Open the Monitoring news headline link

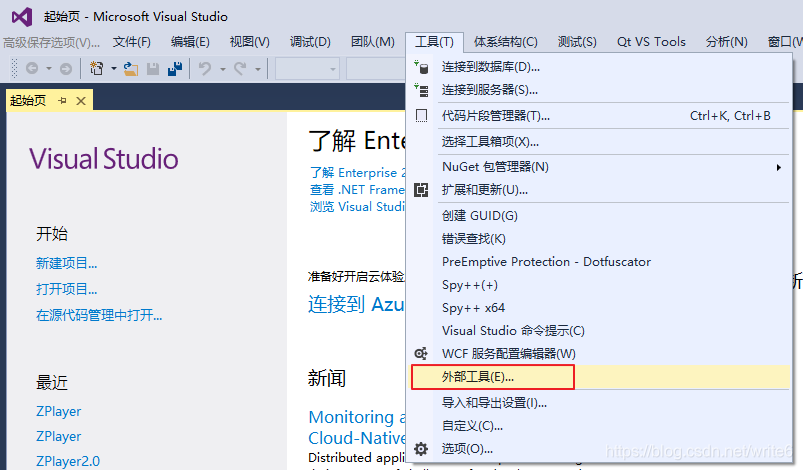tap(356, 417)
